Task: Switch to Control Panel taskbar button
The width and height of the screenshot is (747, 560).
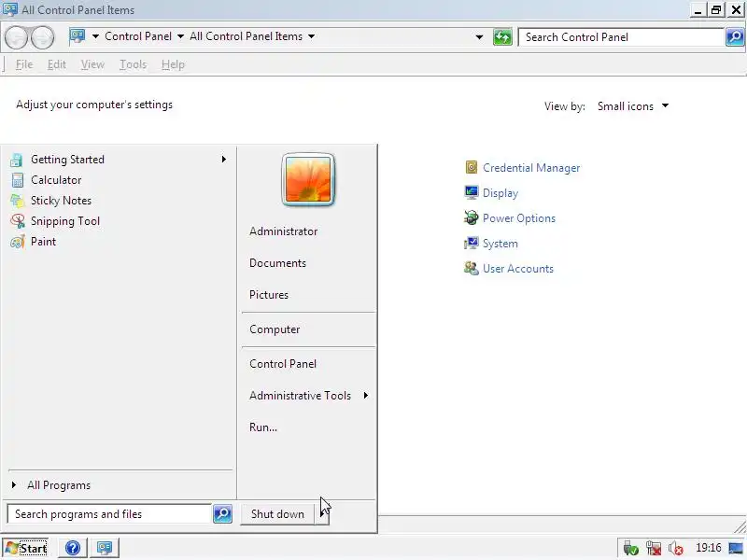Action: pyautogui.click(x=105, y=548)
